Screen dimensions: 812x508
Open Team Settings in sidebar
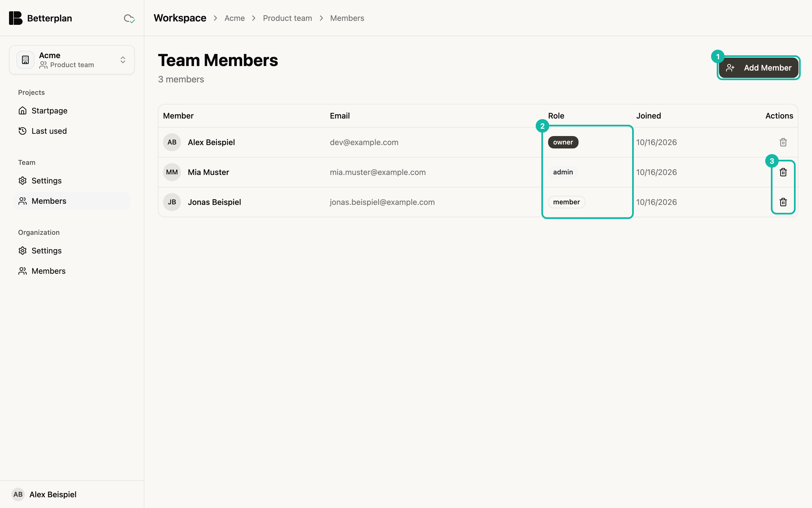[x=72, y=181]
